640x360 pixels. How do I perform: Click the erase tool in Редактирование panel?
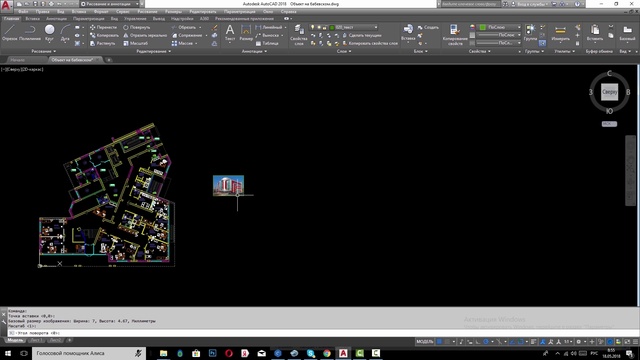pos(214,27)
